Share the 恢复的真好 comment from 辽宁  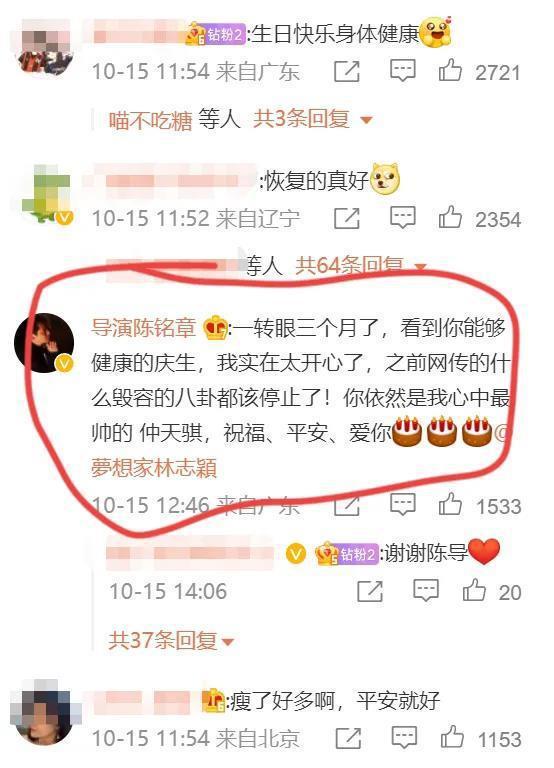pos(346,218)
